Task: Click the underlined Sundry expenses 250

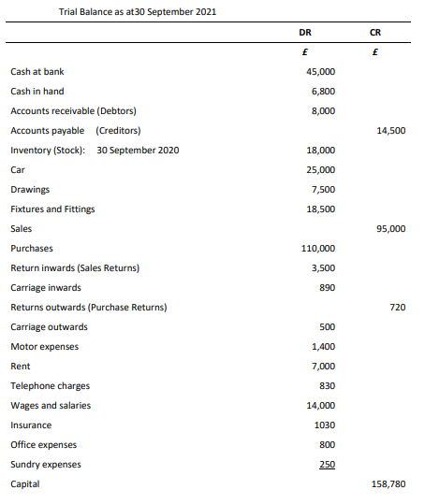Action: point(328,465)
